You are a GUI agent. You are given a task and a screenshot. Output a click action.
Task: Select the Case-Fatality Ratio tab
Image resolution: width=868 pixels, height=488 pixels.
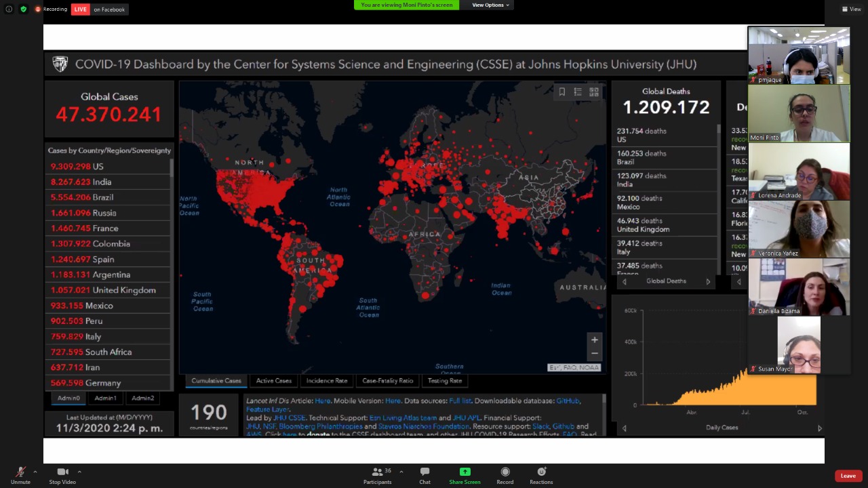[388, 381]
